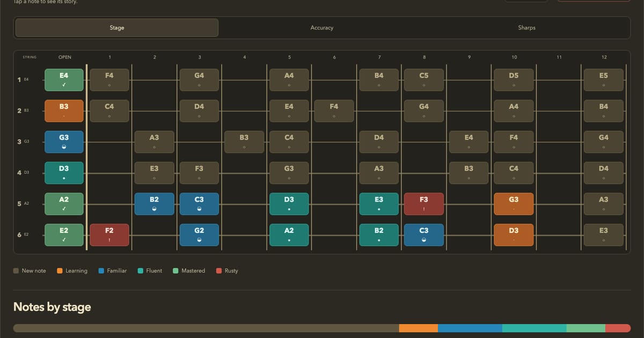The height and width of the screenshot is (338, 644).
Task: Tap the orange G3 note at fret 10
Action: point(514,204)
